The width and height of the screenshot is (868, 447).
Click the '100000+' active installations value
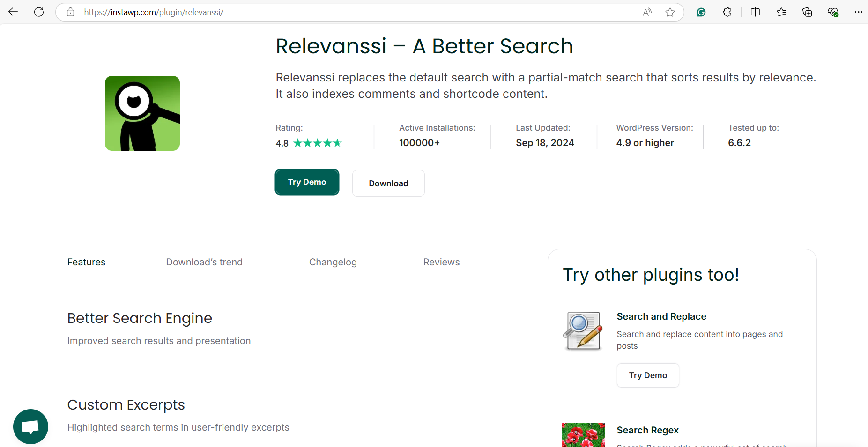tap(419, 143)
